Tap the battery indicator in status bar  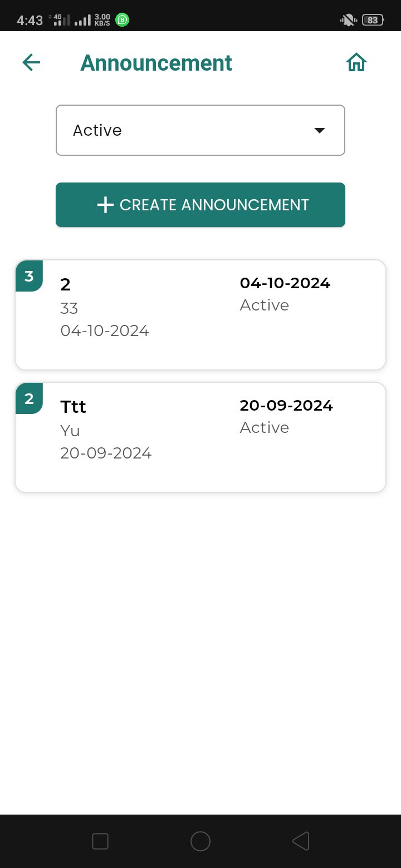(373, 20)
